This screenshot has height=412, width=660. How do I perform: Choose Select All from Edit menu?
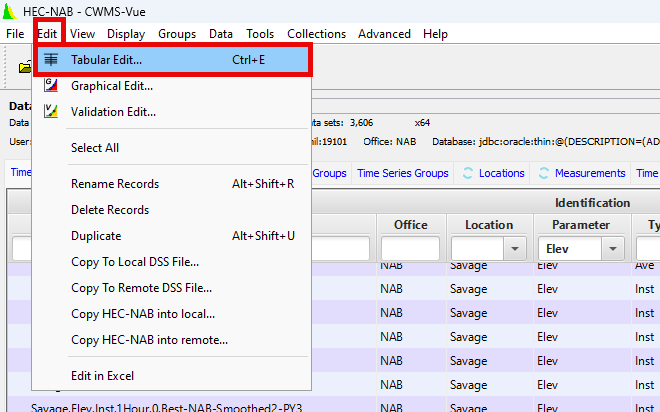point(95,148)
